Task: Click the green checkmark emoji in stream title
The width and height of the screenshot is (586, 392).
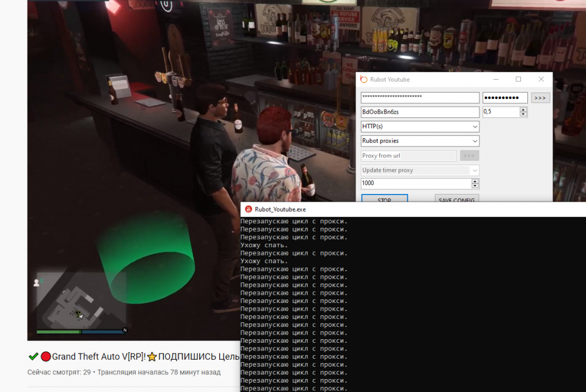Action: (33, 357)
